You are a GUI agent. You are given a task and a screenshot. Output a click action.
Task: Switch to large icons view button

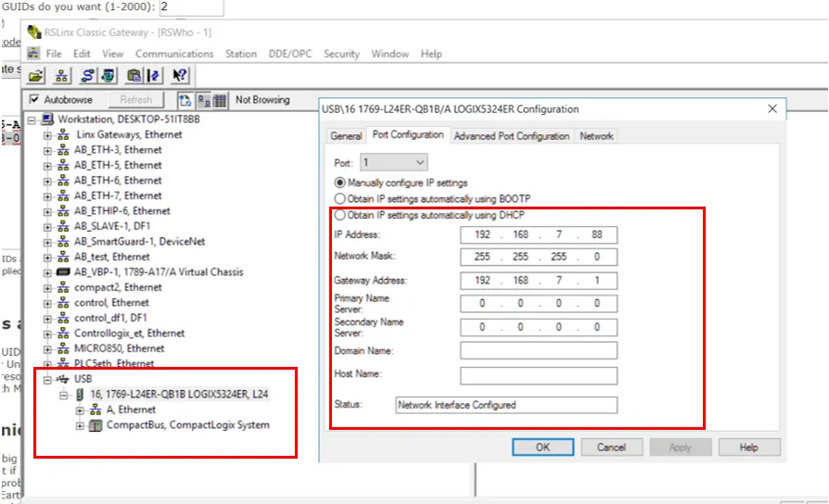click(x=204, y=100)
